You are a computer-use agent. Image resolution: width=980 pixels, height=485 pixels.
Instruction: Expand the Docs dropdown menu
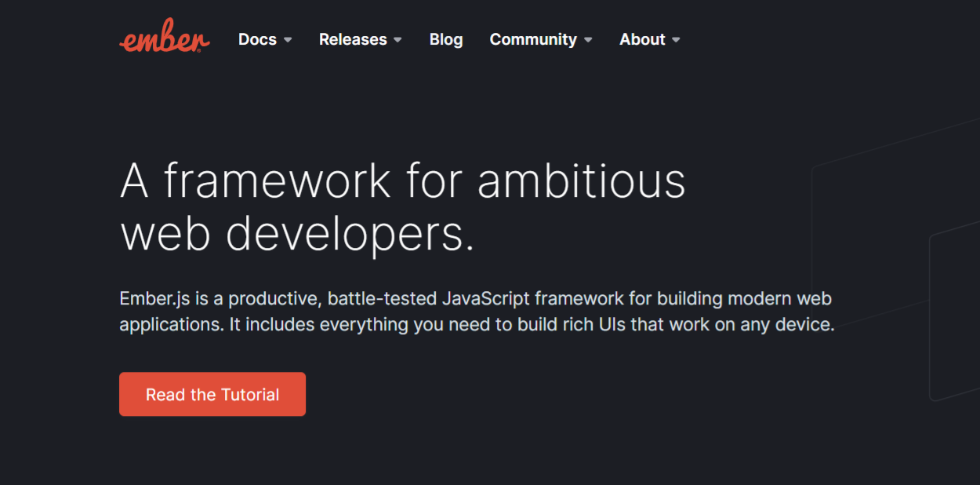click(x=258, y=39)
